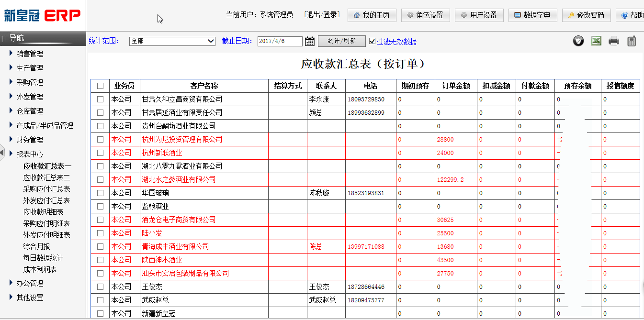Screen dimensions: 644x320
Task: Collapse the sidebar with the left arrow handle
Action: 2,154
